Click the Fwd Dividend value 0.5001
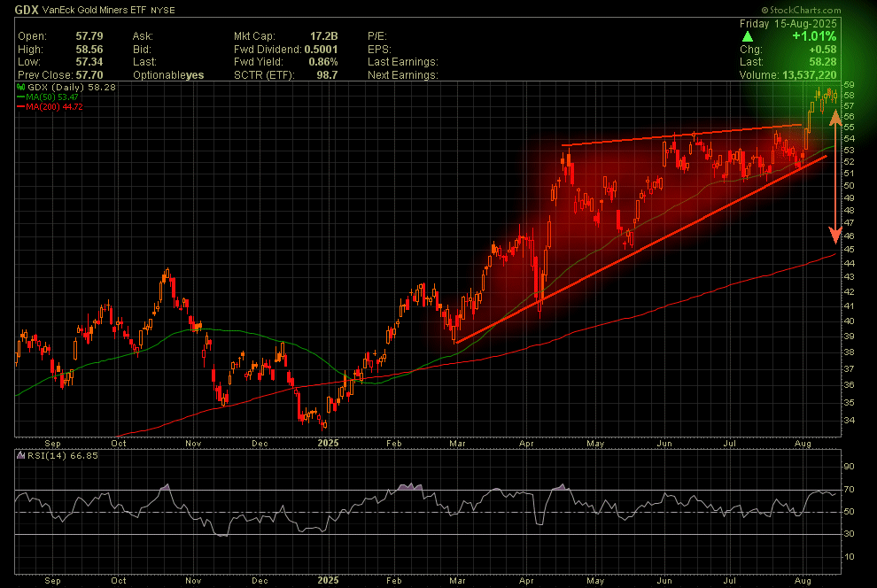The image size is (877, 588). pos(321,50)
